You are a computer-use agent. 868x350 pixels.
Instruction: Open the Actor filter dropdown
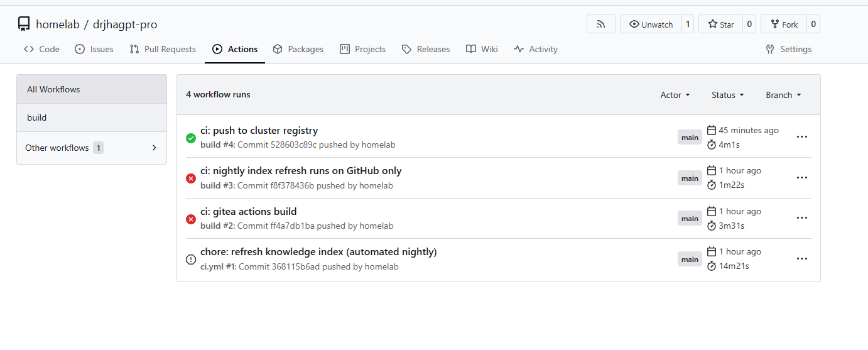click(675, 95)
